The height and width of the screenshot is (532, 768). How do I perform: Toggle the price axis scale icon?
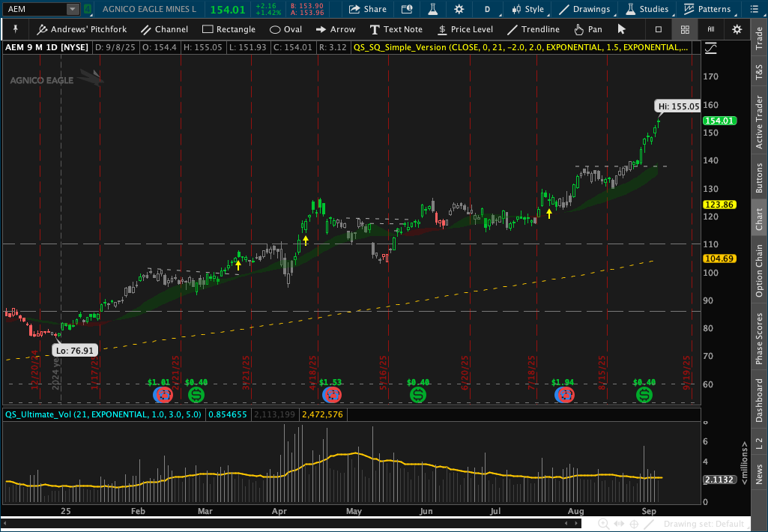(711, 48)
